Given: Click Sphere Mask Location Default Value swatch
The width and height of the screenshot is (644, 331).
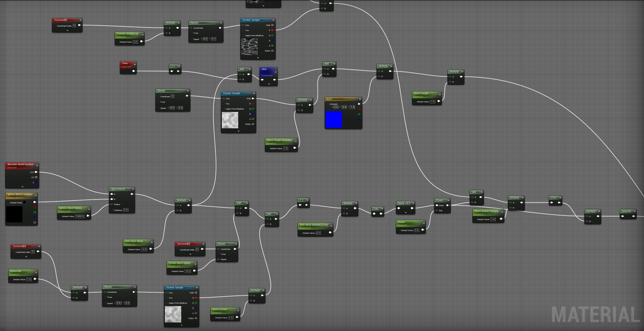Looking at the screenshot, I should pos(25,202).
